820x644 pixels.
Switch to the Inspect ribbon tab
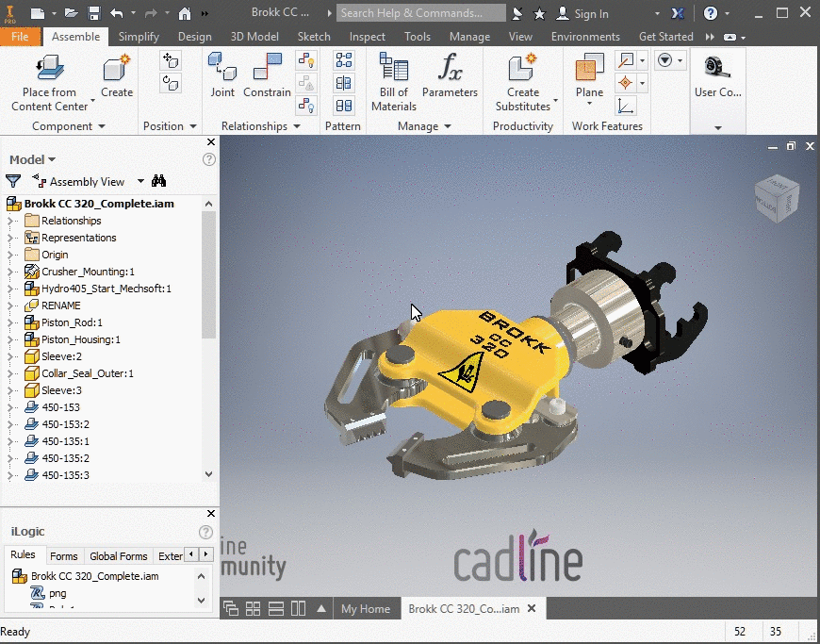pos(368,37)
